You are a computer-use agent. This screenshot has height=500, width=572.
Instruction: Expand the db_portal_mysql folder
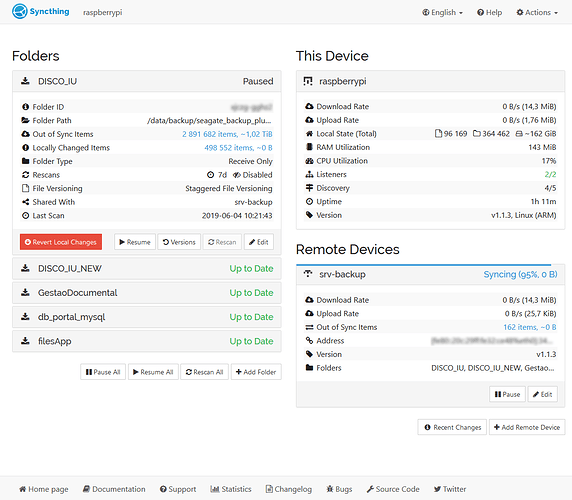tap(147, 317)
